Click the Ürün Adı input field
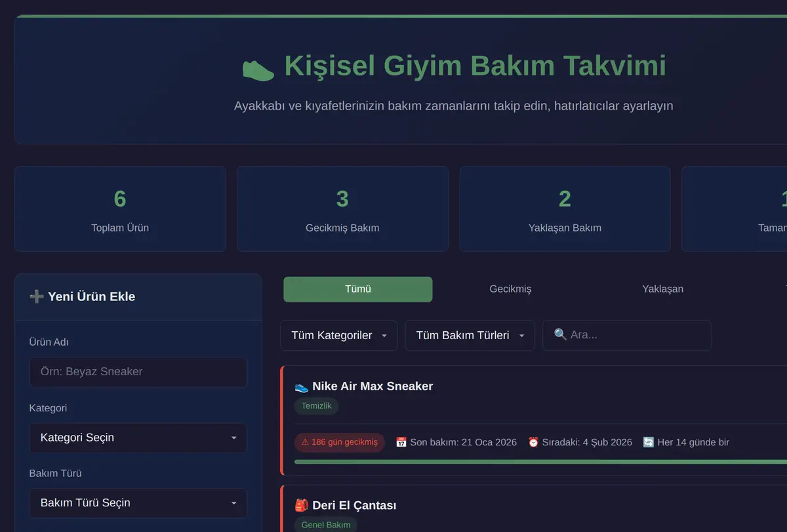 pos(138,372)
